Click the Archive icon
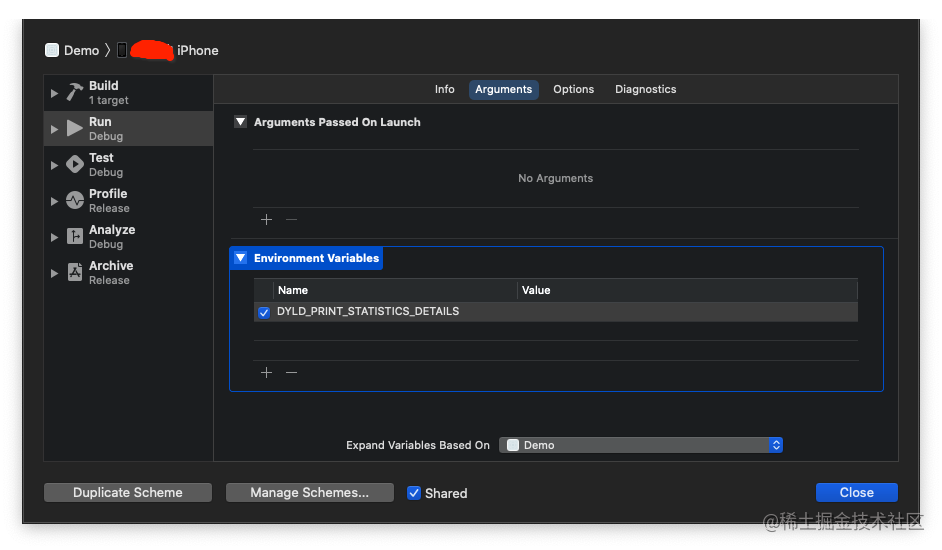942x550 pixels. click(74, 272)
